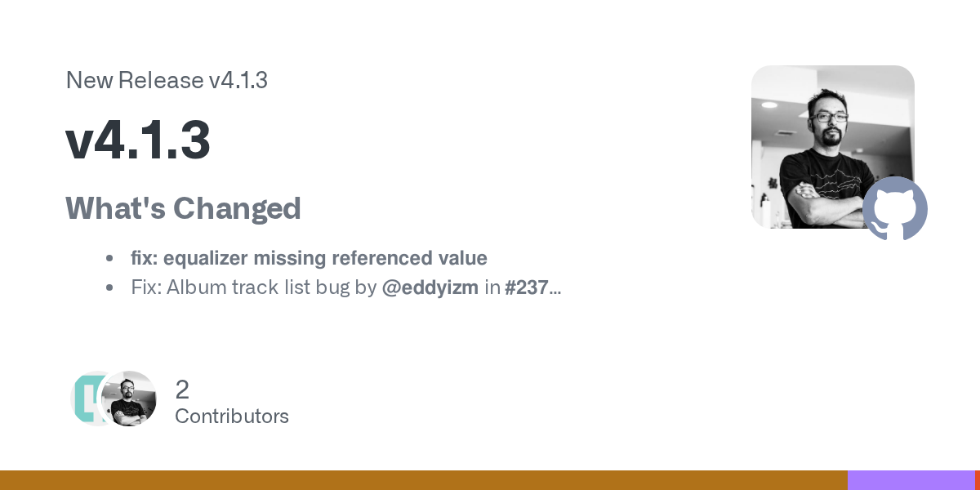Screen dimensions: 980x490
Task: Select the "What's Changed" heading
Action: point(183,208)
